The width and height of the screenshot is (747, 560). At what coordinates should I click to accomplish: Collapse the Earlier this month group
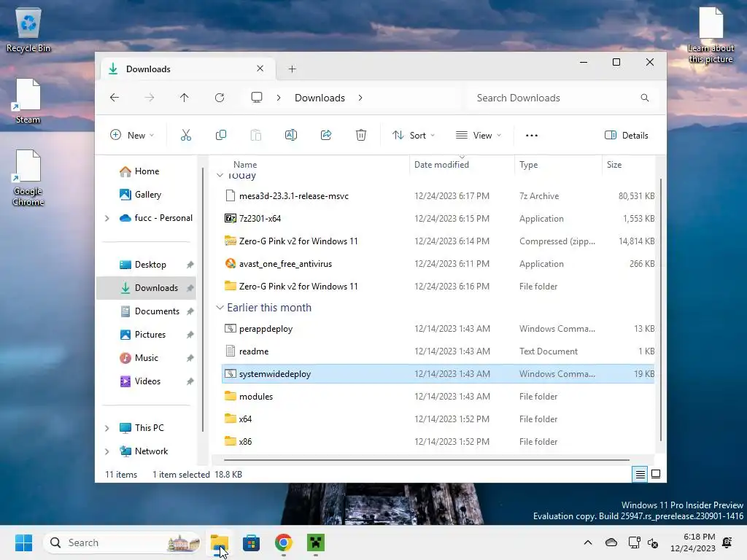tap(220, 308)
